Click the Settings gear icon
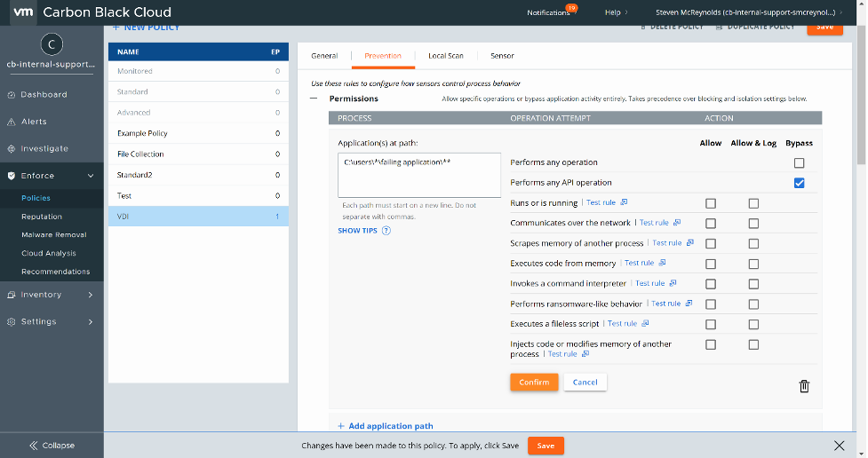The height and width of the screenshot is (458, 868). pos(11,322)
